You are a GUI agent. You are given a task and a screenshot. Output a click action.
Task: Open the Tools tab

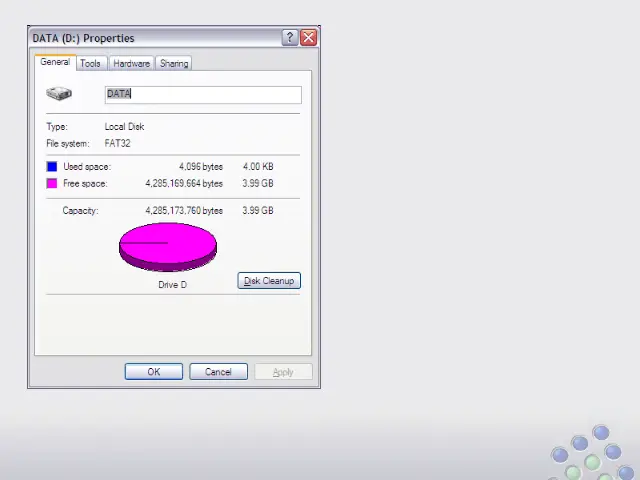coord(90,63)
